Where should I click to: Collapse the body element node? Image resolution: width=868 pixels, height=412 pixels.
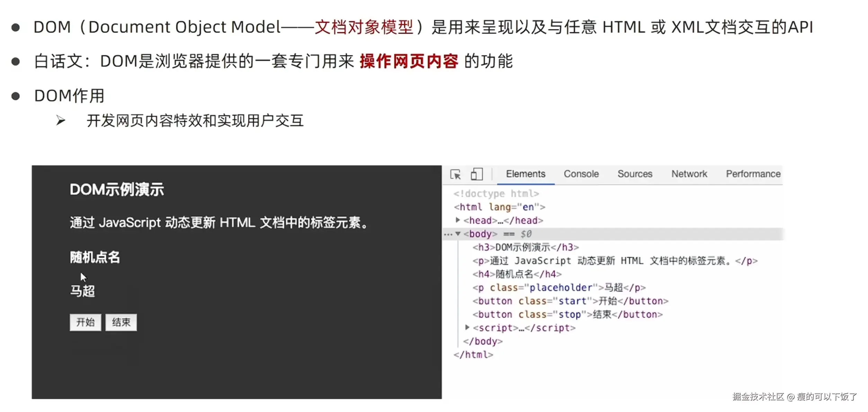point(458,234)
